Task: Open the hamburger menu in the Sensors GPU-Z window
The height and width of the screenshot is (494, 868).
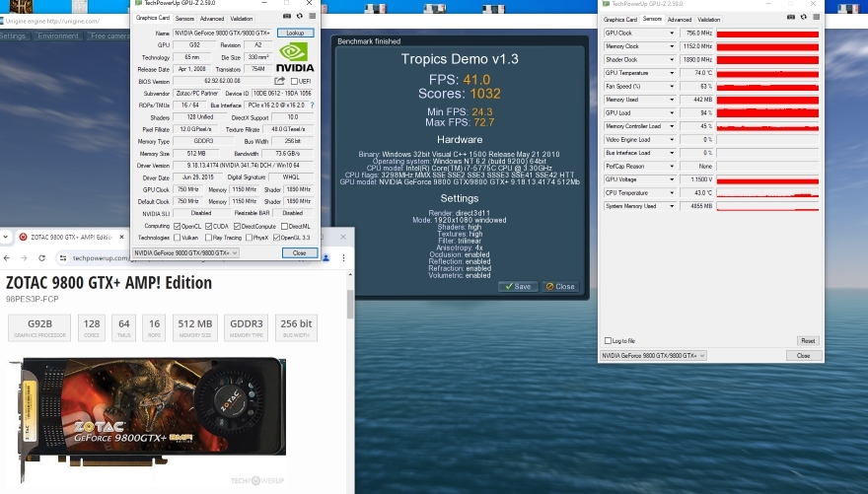Action: (x=816, y=17)
